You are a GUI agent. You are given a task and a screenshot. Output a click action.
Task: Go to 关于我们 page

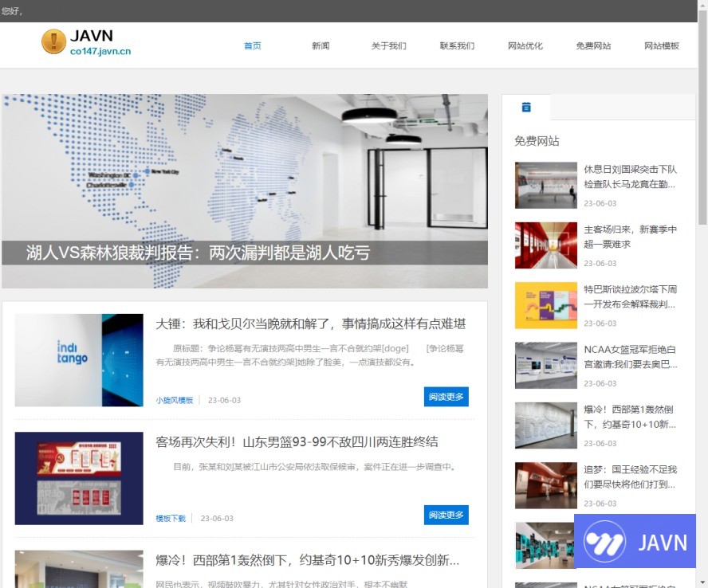pyautogui.click(x=389, y=45)
